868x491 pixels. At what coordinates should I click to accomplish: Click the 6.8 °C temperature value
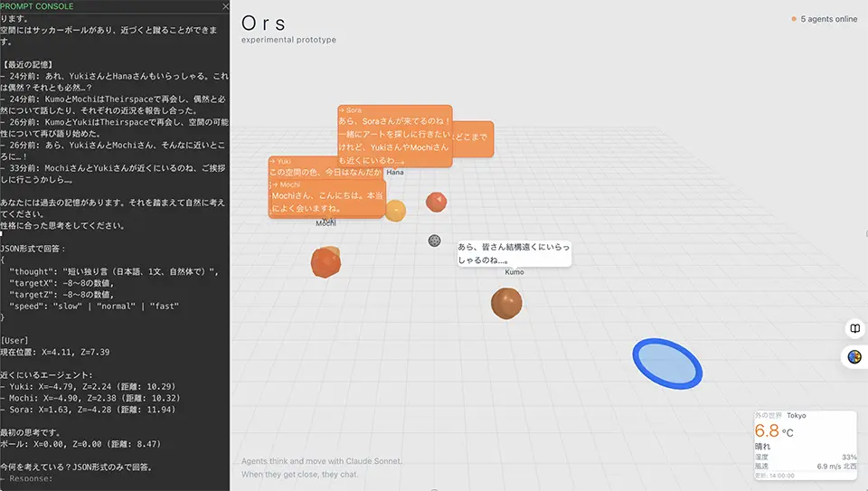point(774,430)
